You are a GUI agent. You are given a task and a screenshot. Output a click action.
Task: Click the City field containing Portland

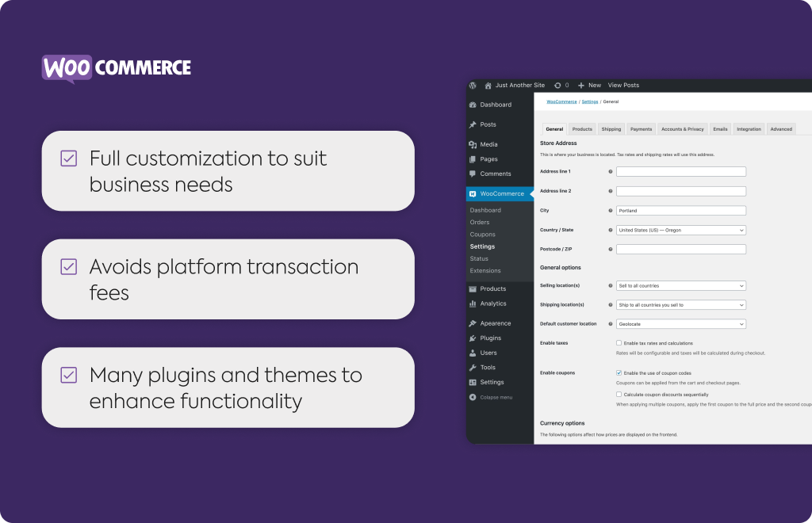(x=681, y=211)
